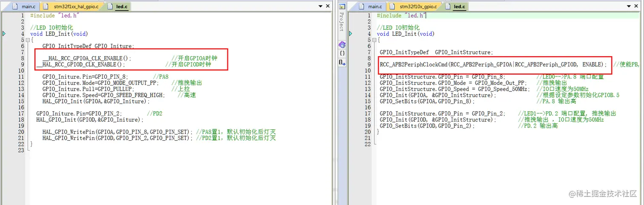The image size is (644, 205).
Task: Open tab list dropdown arrow in left editor
Action: coord(320,6)
